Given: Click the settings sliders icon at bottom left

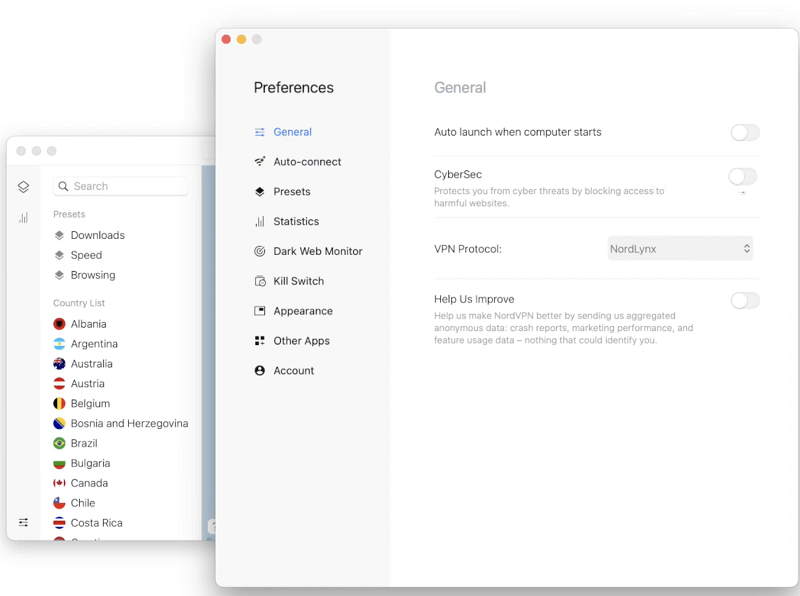Looking at the screenshot, I should [x=23, y=522].
